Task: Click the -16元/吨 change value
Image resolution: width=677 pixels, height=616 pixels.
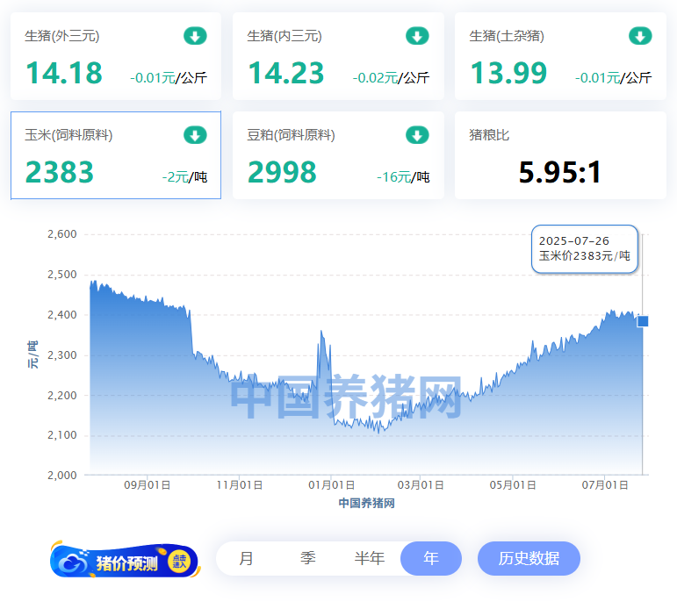Action: (x=403, y=177)
